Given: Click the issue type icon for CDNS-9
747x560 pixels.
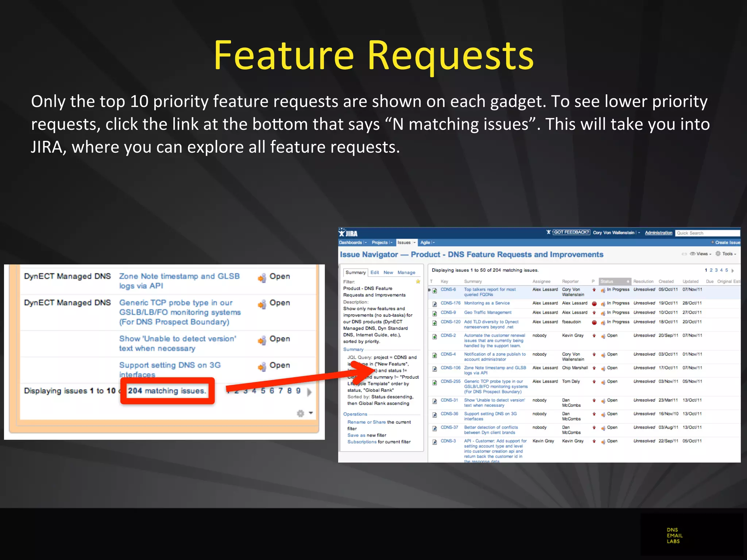Looking at the screenshot, I should click(x=434, y=314).
